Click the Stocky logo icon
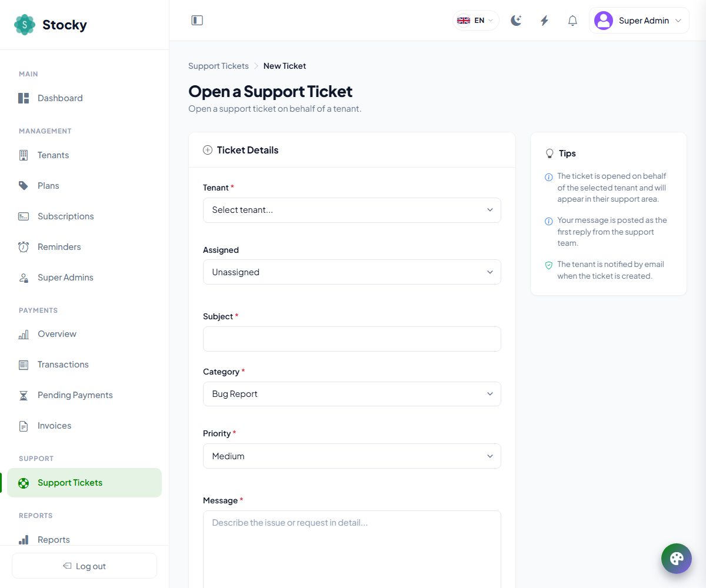706x588 pixels. pyautogui.click(x=25, y=25)
